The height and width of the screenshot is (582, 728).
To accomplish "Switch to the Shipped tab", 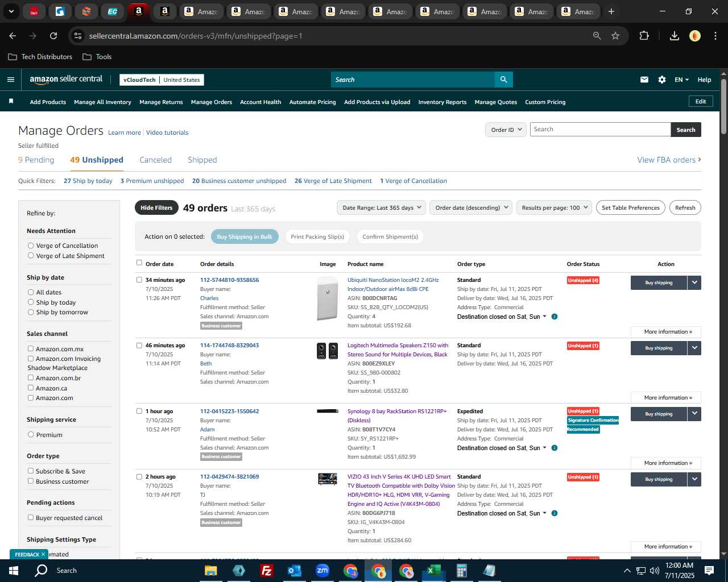I will point(202,160).
